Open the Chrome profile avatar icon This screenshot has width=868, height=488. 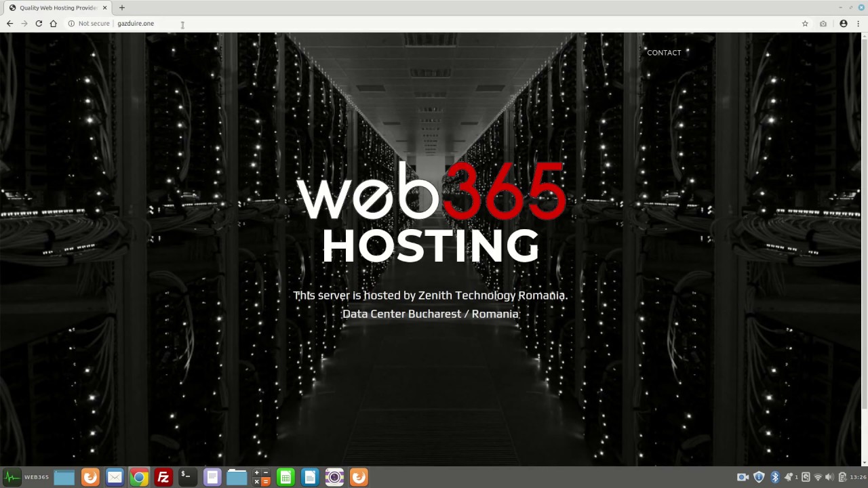click(x=844, y=23)
